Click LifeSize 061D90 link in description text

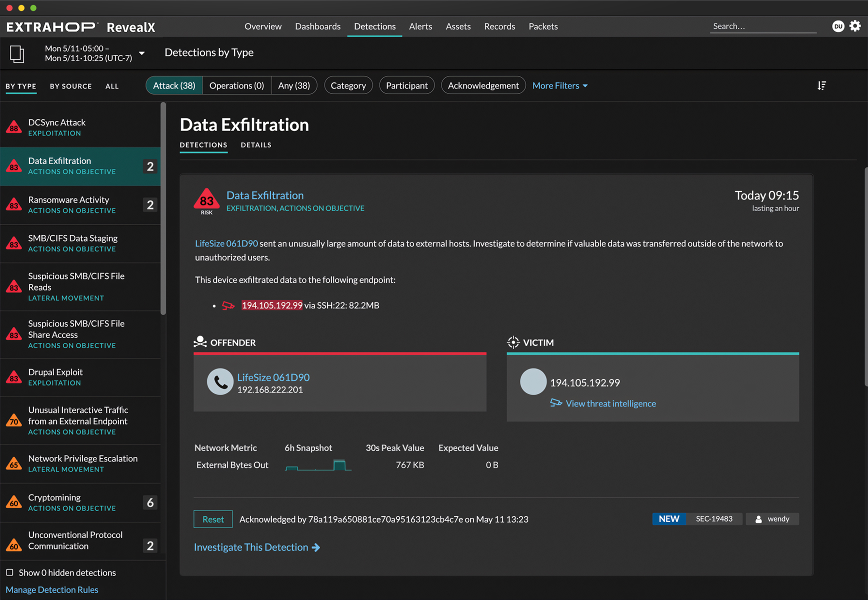226,243
